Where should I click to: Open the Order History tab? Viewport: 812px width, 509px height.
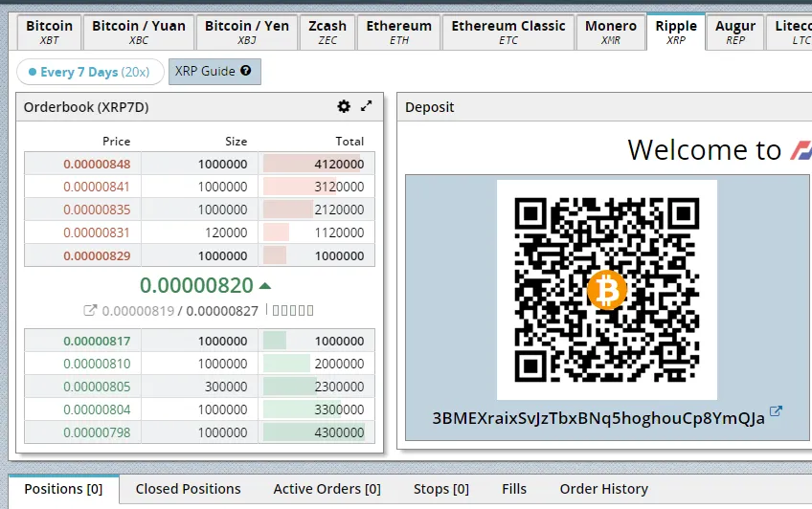coord(604,489)
